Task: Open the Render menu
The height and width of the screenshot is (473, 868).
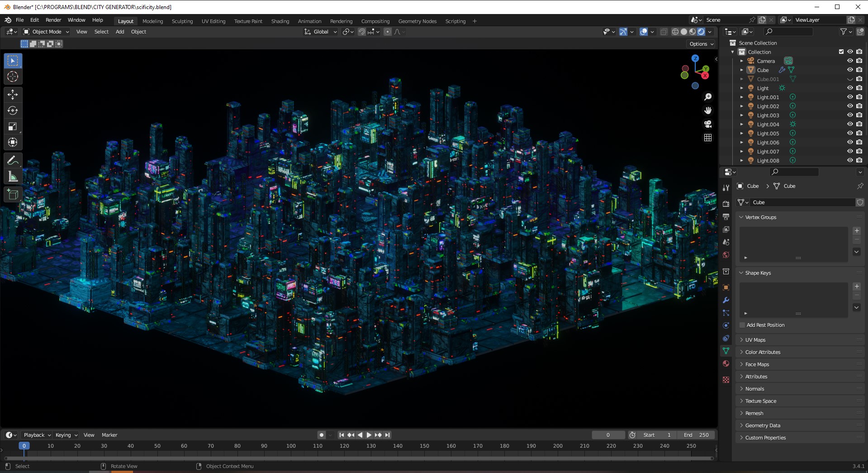Action: point(53,20)
